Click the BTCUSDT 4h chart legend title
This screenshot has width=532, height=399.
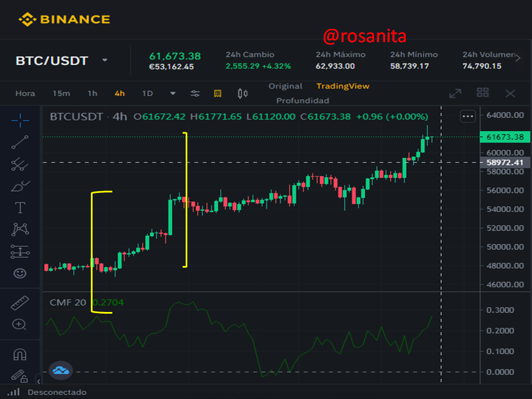(88, 117)
